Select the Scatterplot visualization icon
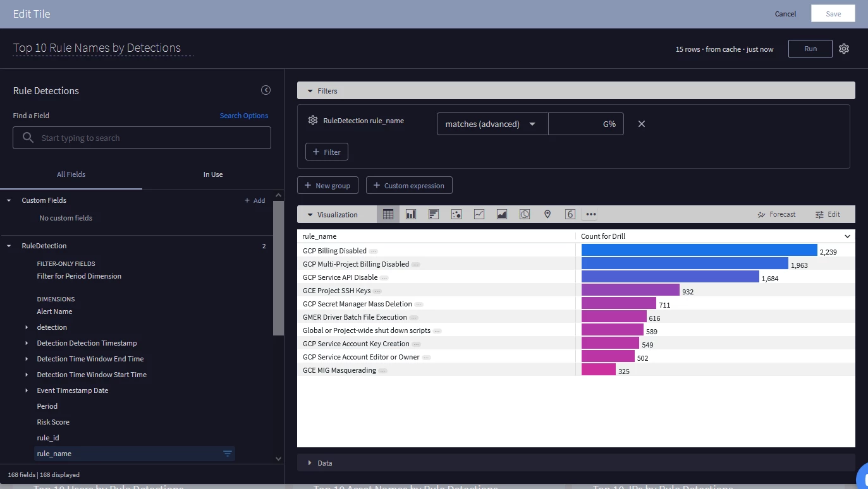This screenshot has width=868, height=489. tap(456, 214)
